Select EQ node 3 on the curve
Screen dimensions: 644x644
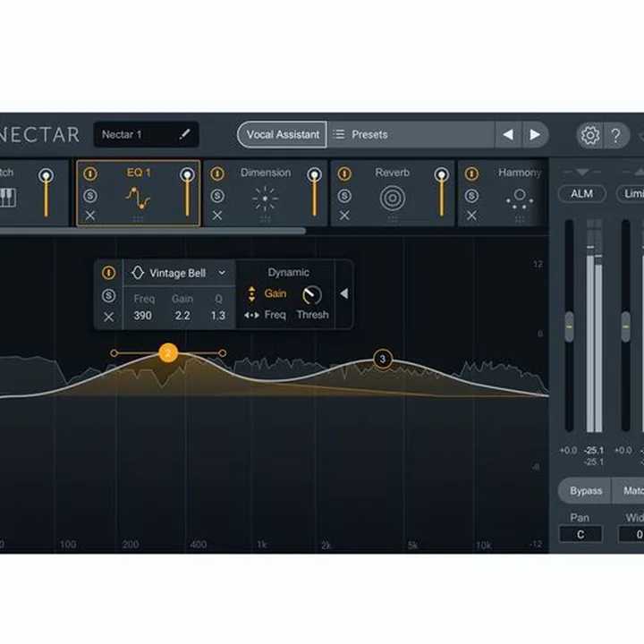383,359
